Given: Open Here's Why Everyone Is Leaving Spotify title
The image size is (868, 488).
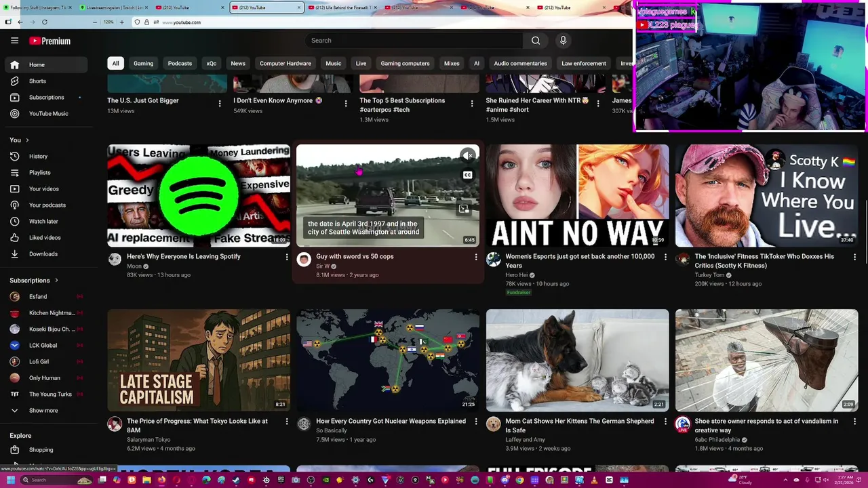Looking at the screenshot, I should pos(184,256).
